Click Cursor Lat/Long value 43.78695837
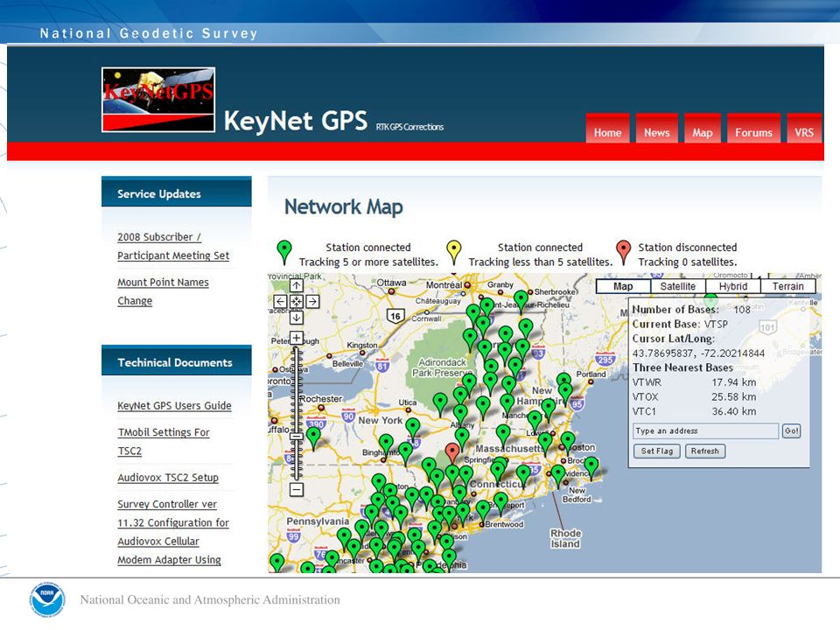The width and height of the screenshot is (840, 630). 698,353
